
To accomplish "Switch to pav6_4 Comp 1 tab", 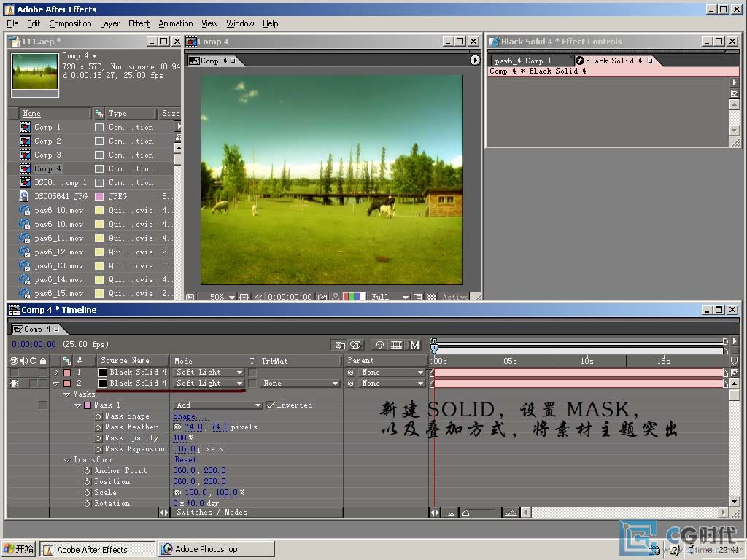I will click(522, 61).
